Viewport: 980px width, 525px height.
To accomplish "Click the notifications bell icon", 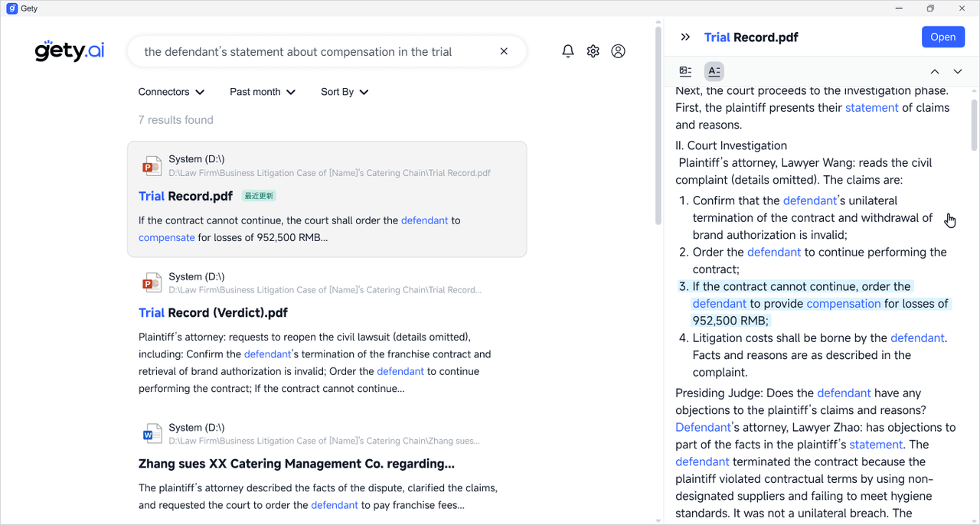I will (x=567, y=51).
